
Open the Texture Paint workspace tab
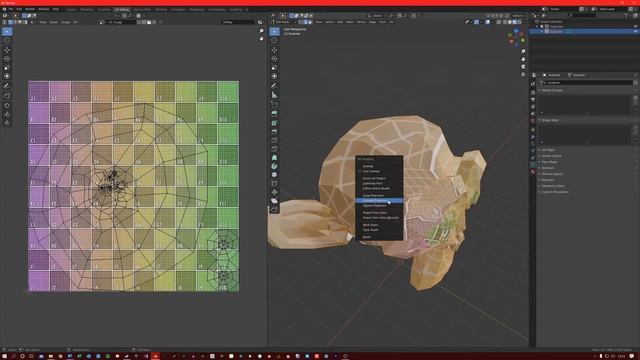pos(142,9)
